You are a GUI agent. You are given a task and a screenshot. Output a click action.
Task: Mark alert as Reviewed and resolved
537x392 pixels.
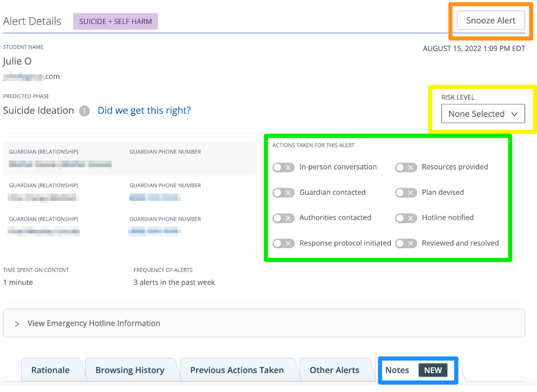(406, 243)
